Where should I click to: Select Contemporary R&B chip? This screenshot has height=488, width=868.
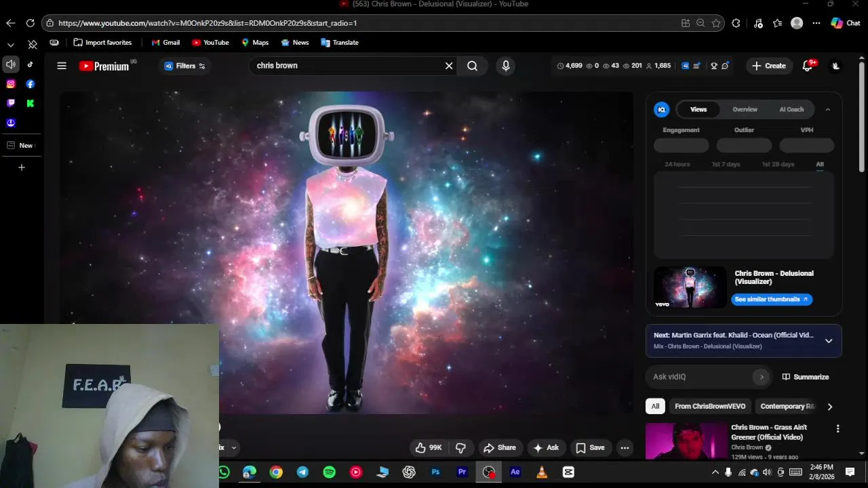(x=787, y=406)
